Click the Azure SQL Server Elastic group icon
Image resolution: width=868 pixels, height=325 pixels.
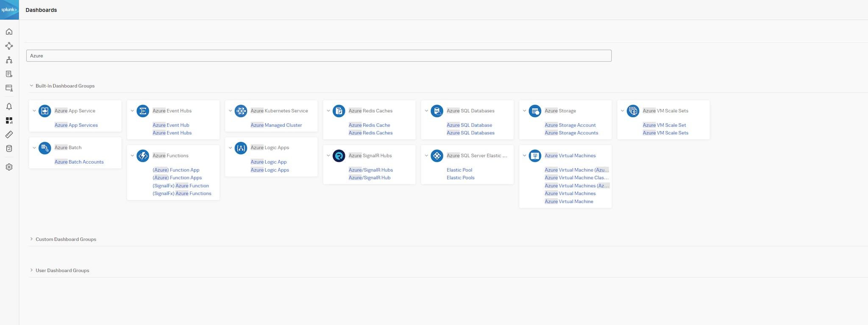pos(437,156)
